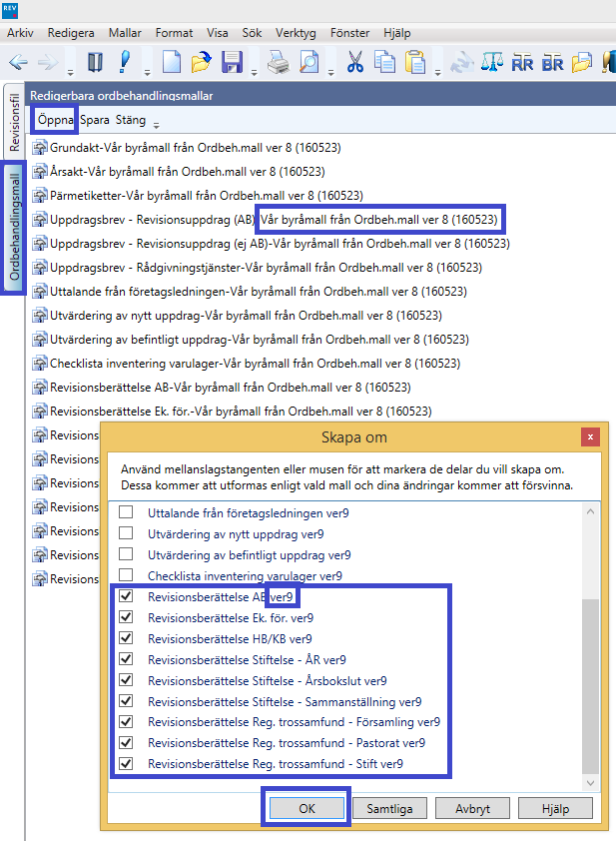Image resolution: width=616 pixels, height=841 pixels.
Task: Expand overflow arrow beside Stäng
Action: click(156, 123)
